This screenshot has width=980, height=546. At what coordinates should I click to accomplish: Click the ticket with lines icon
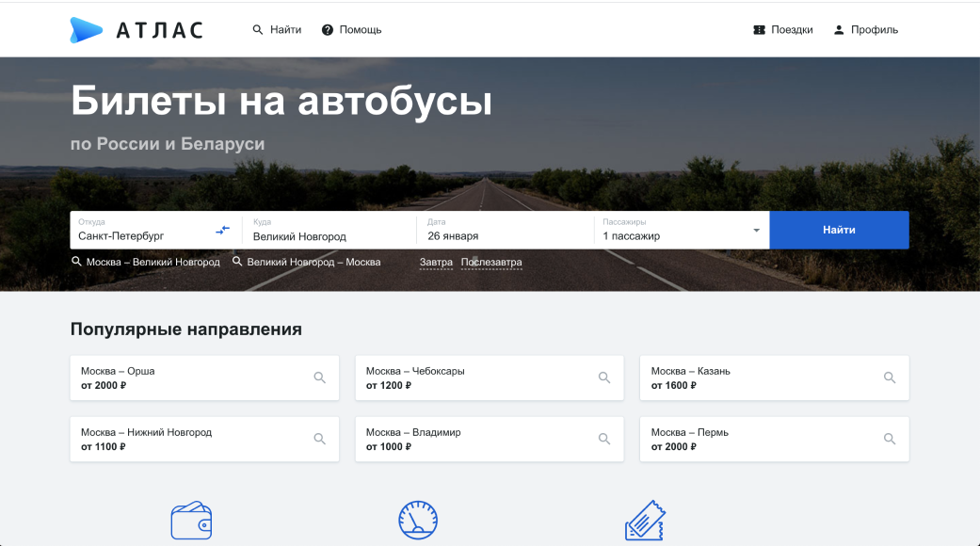(x=645, y=521)
